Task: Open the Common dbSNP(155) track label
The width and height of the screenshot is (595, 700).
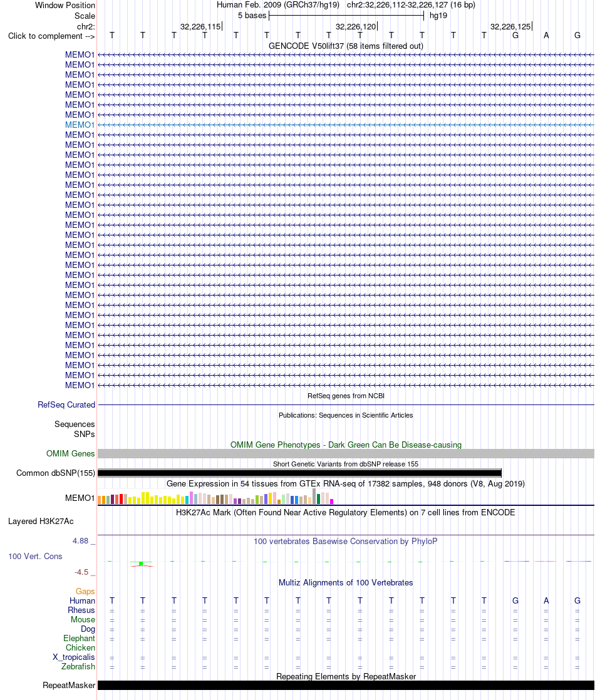Action: (x=56, y=473)
